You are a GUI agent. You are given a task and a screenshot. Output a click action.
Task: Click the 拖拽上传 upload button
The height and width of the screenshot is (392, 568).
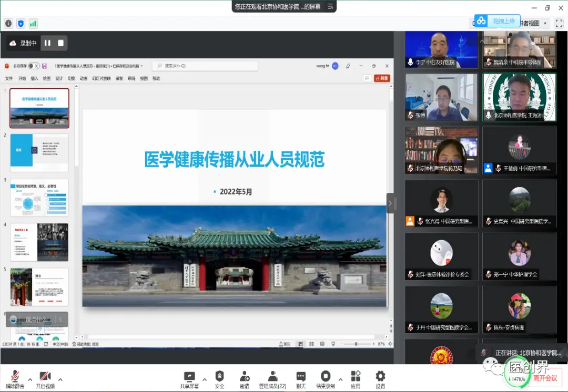498,21
